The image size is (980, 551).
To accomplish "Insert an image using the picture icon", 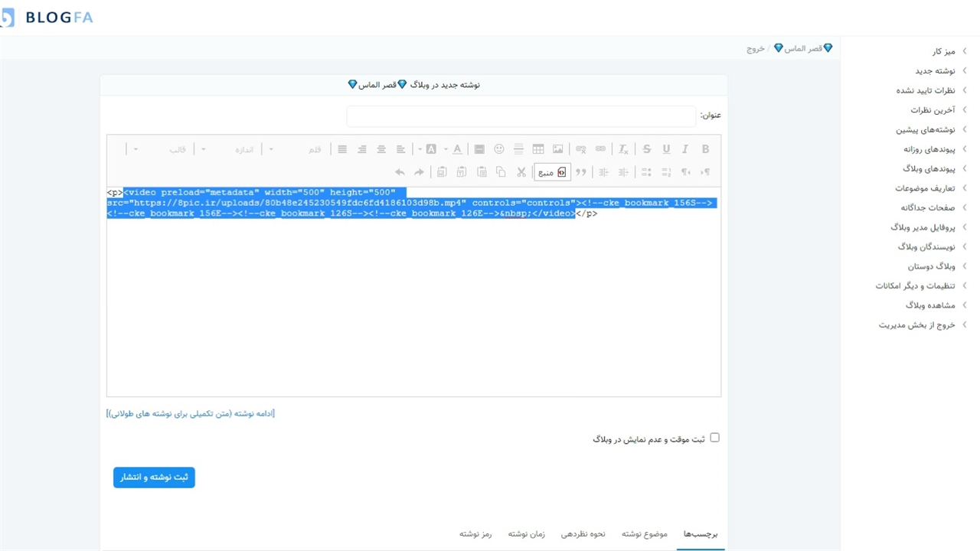I will tap(558, 149).
